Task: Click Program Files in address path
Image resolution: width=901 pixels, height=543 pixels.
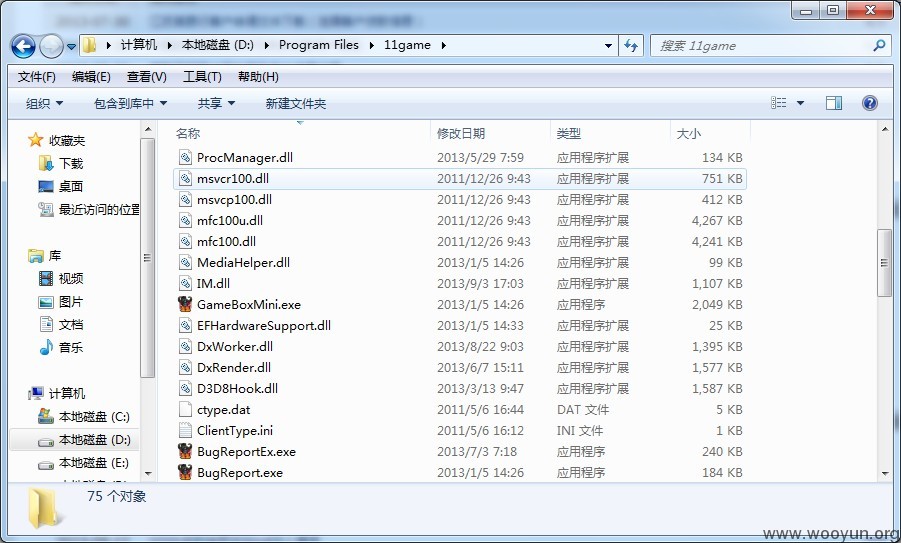Action: (x=319, y=45)
